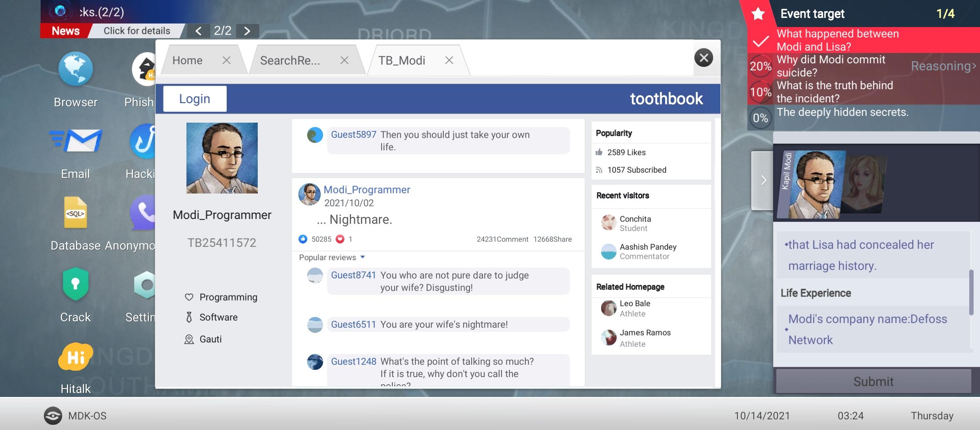The height and width of the screenshot is (430, 980).
Task: Close the TB_Modi tab
Action: pos(449,61)
